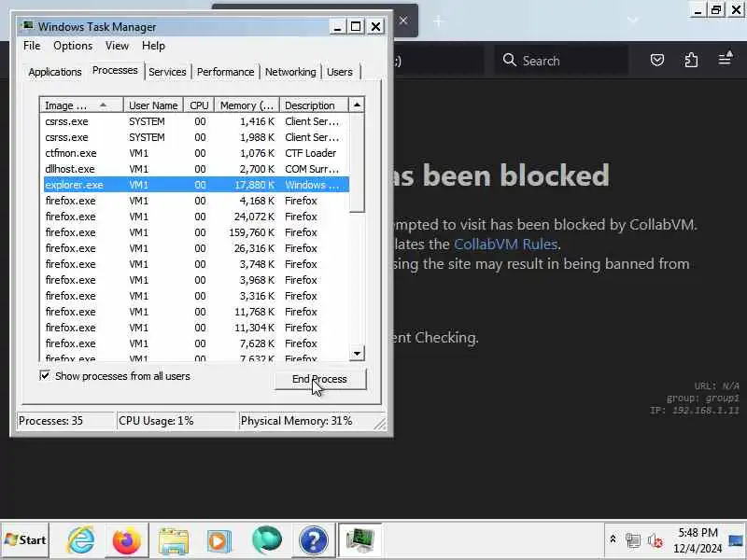The height and width of the screenshot is (560, 747).
Task: Sort by User Name column header
Action: click(153, 105)
